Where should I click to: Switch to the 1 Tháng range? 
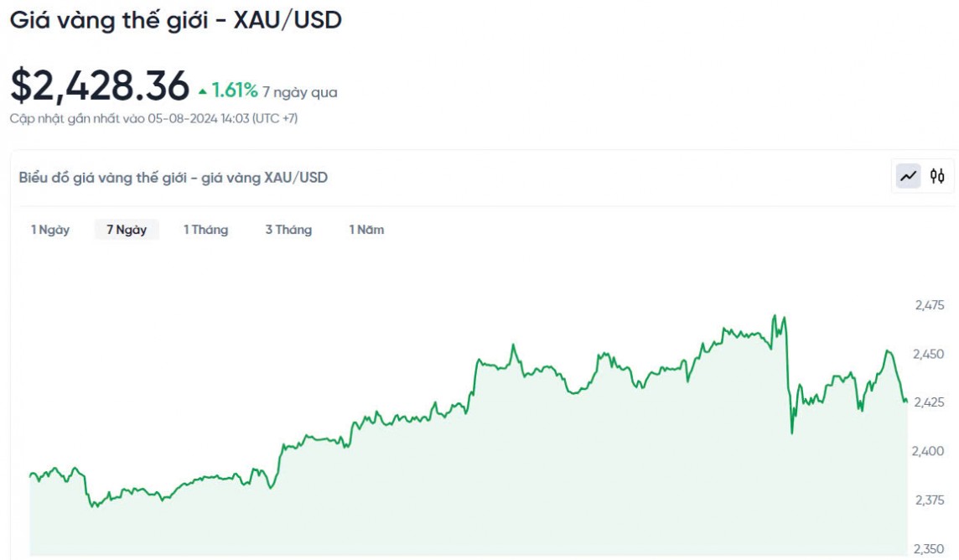click(205, 230)
